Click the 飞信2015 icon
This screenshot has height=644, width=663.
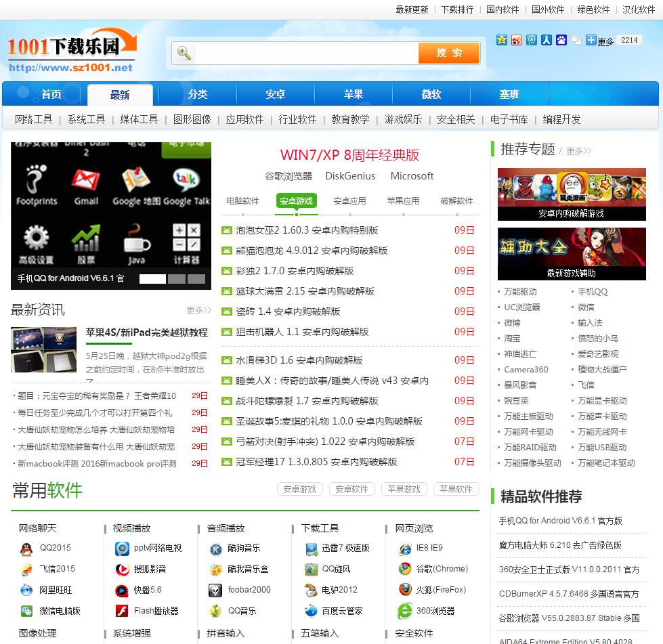click(x=26, y=570)
